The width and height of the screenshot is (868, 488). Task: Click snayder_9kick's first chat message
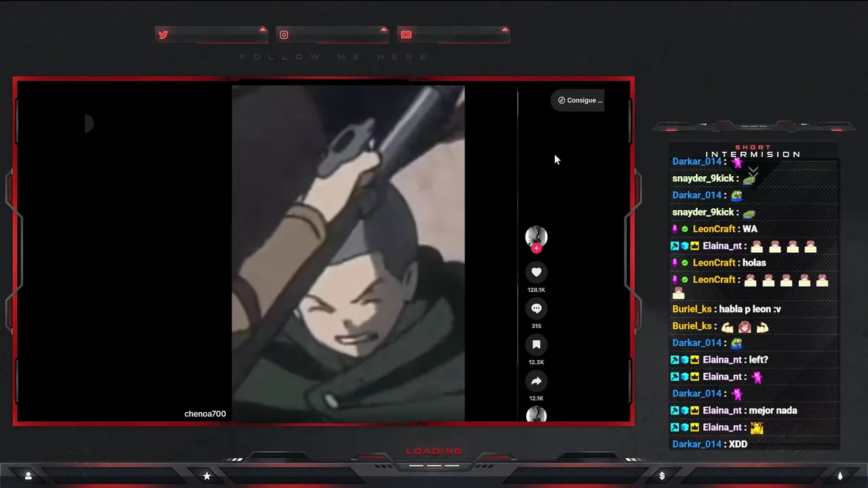(714, 178)
